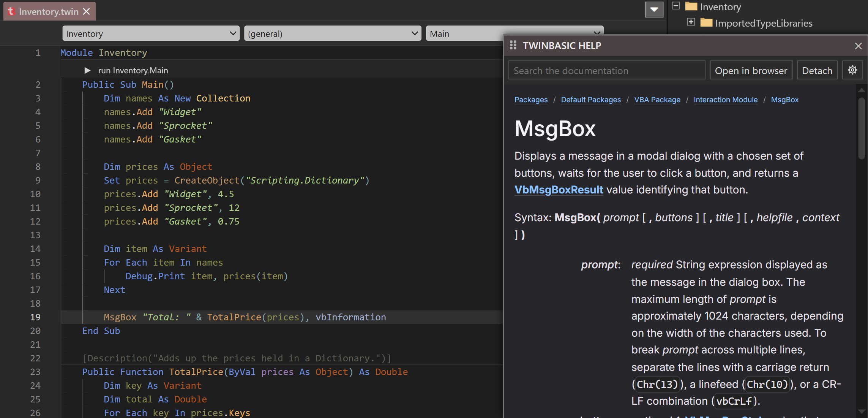Select the Inventory folder icon
The width and height of the screenshot is (868, 418).
(691, 6)
